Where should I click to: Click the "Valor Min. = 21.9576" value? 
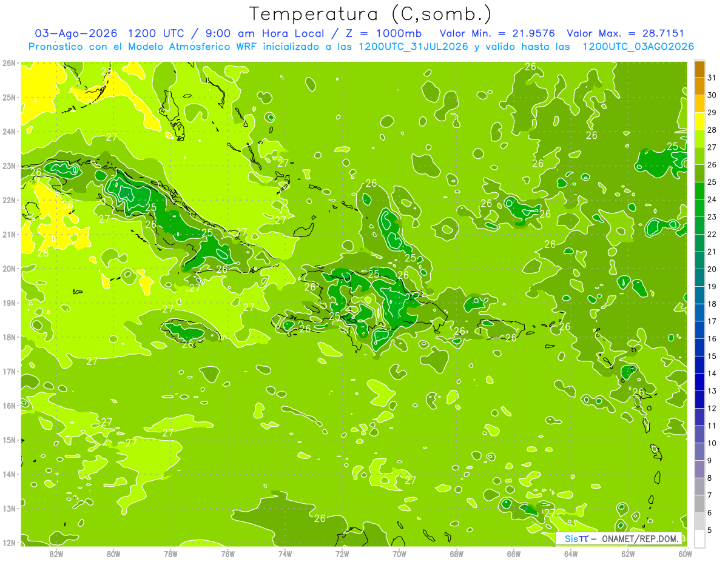coord(498,33)
